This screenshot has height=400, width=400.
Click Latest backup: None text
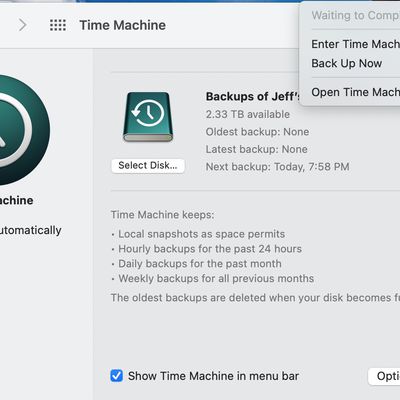[256, 149]
